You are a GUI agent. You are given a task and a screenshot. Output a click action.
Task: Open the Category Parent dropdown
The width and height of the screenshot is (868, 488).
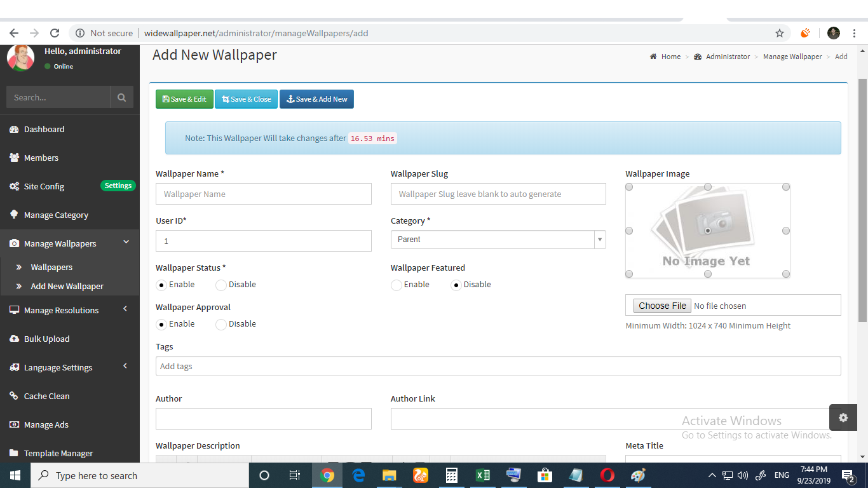tap(599, 240)
